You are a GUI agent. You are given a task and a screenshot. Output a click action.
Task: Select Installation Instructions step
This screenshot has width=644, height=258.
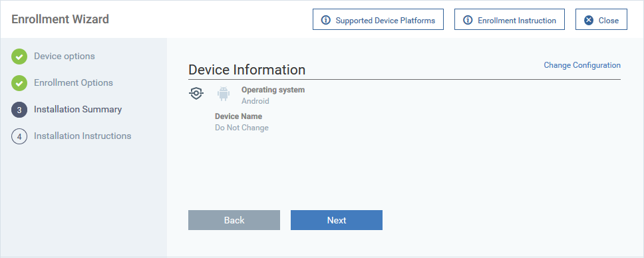(x=82, y=136)
